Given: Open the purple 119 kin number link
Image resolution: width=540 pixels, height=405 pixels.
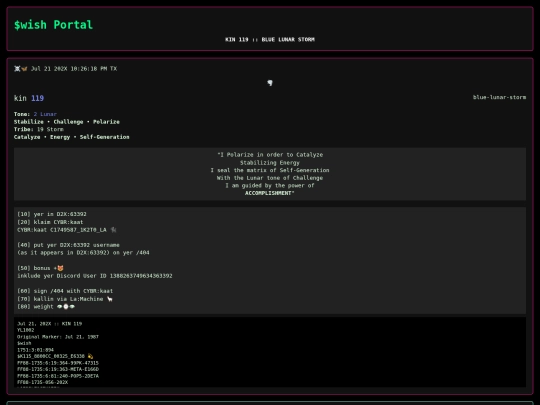Looking at the screenshot, I should (38, 98).
